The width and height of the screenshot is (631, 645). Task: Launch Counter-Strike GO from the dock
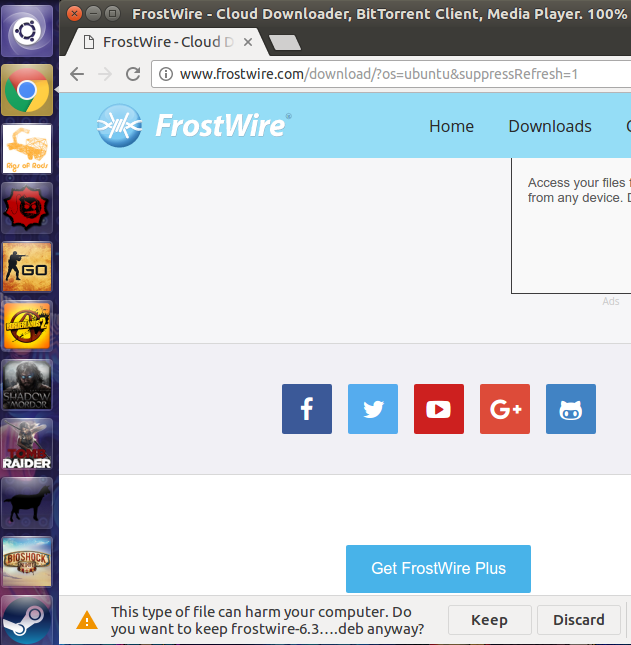point(27,267)
